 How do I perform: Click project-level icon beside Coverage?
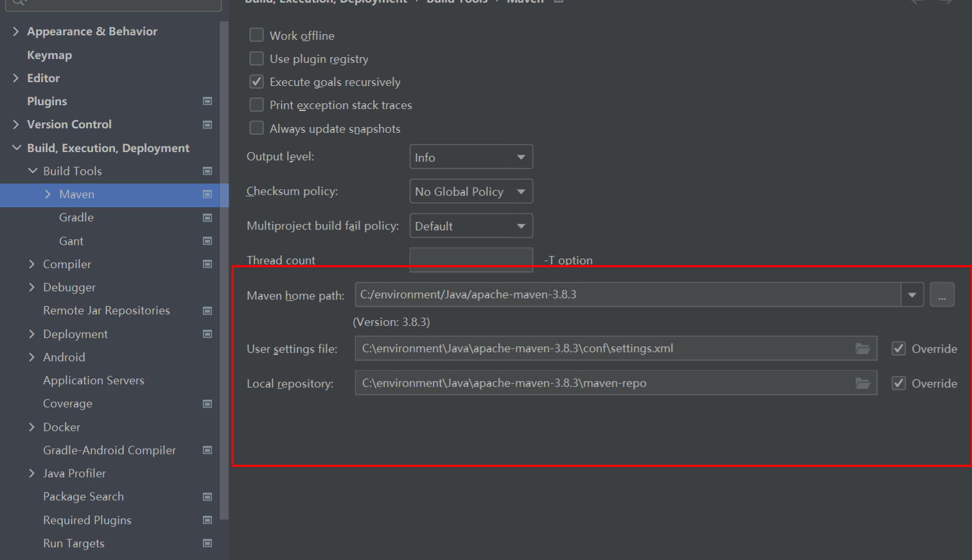[207, 404]
